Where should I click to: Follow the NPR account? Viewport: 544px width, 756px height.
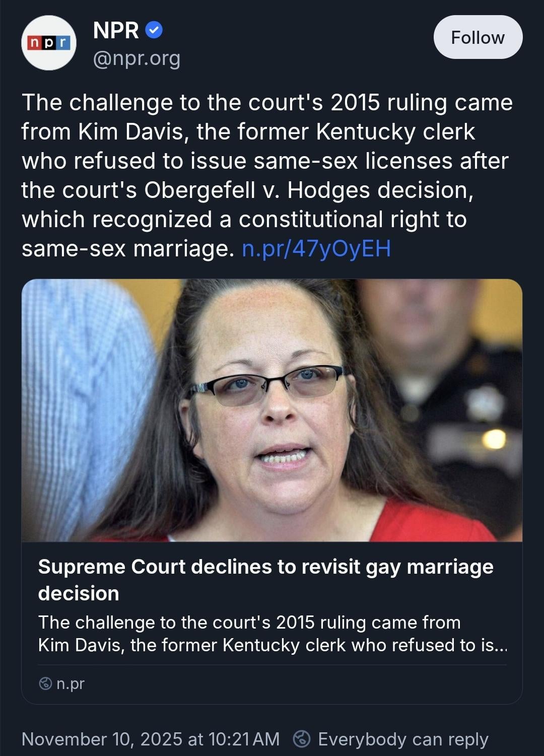tap(478, 37)
